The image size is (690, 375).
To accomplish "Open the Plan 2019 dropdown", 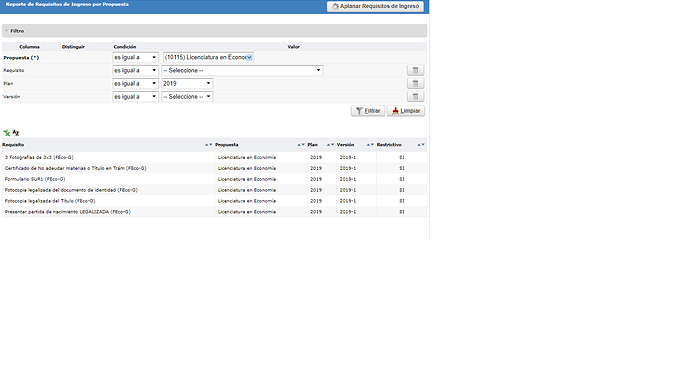I will coord(187,84).
